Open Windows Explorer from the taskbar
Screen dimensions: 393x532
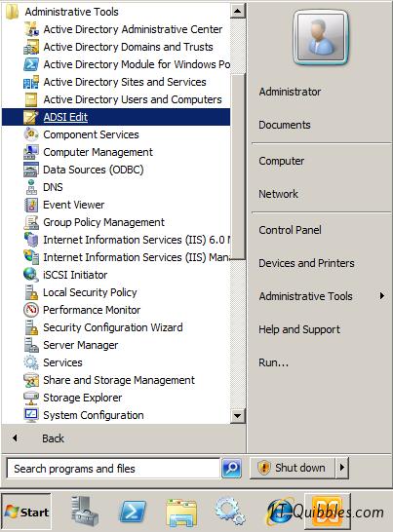click(181, 513)
